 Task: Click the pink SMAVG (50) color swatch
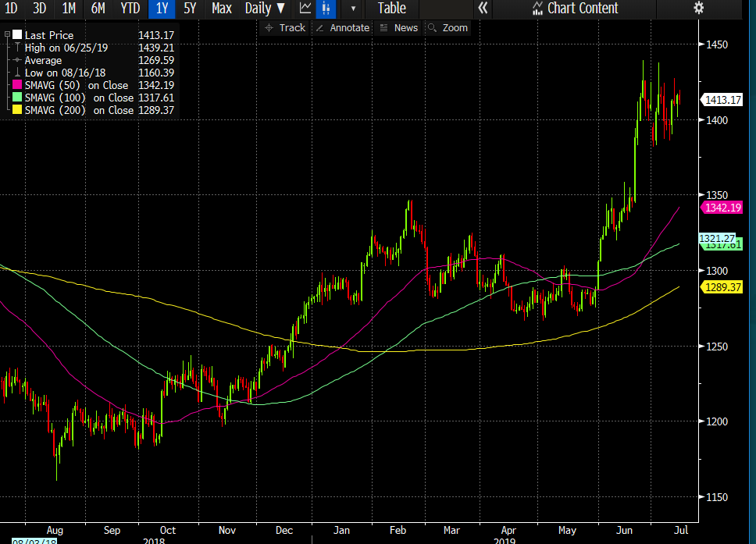point(17,85)
